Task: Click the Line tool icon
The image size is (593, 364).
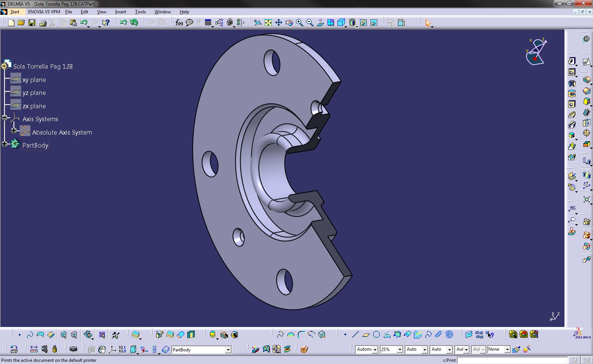Action: tap(355, 335)
